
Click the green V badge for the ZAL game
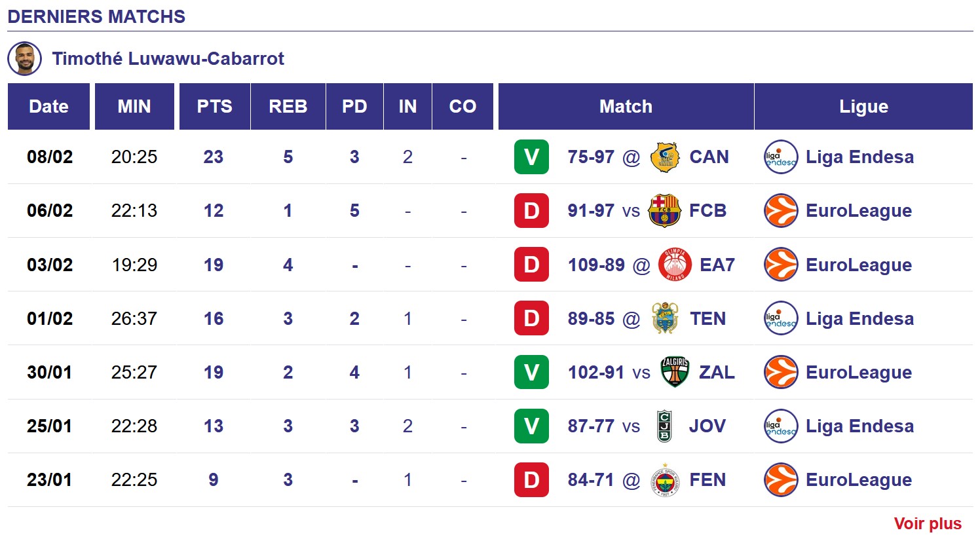[x=531, y=372]
